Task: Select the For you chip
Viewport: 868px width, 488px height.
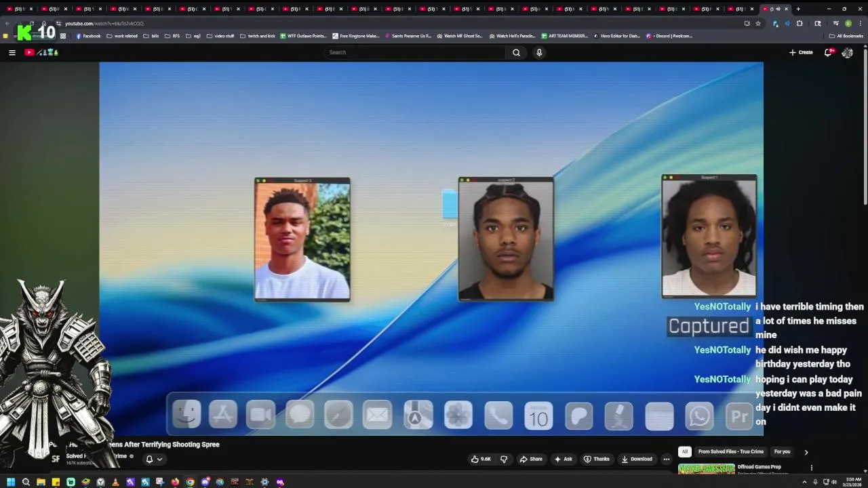Action: pos(783,451)
